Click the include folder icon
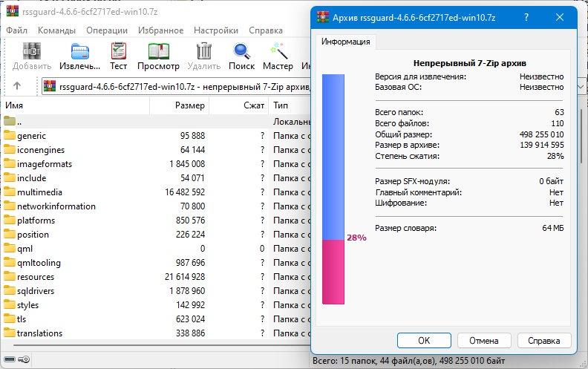The width and height of the screenshot is (588, 369). pos(10,177)
